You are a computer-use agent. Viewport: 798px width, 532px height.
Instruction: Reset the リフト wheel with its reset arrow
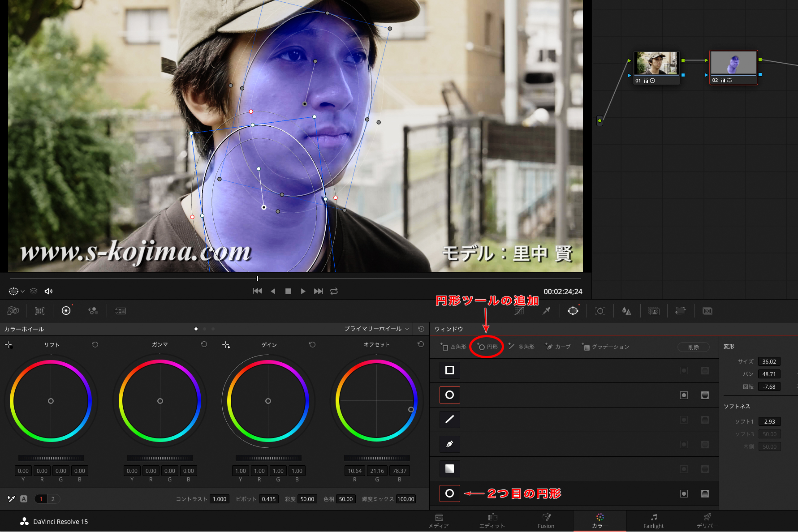tap(95, 344)
